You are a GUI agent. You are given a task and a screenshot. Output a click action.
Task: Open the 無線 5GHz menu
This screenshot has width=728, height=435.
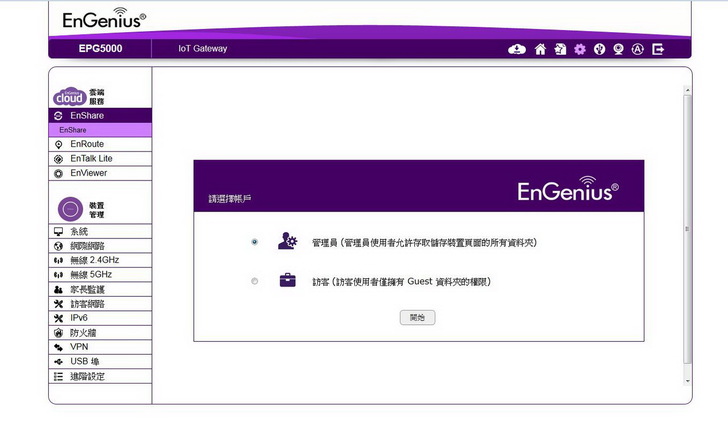tap(100, 274)
